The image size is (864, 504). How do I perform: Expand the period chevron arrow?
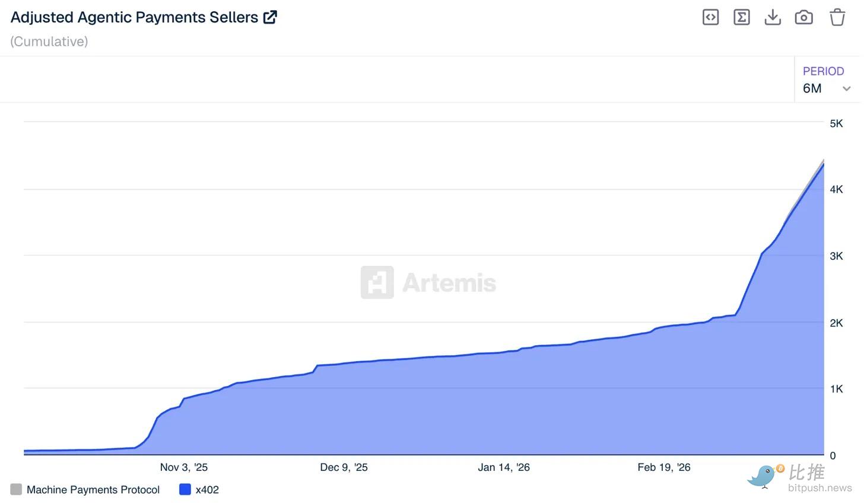click(x=846, y=89)
